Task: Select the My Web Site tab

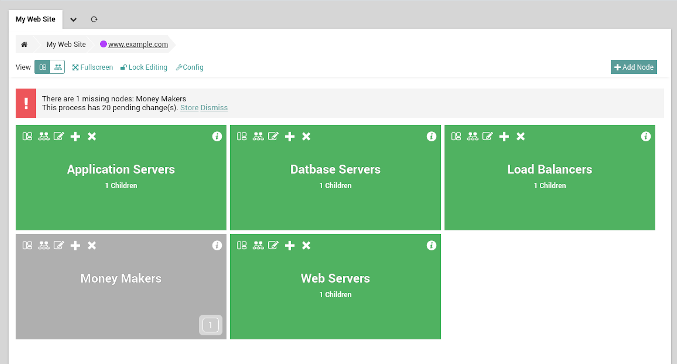Action: pyautogui.click(x=35, y=19)
